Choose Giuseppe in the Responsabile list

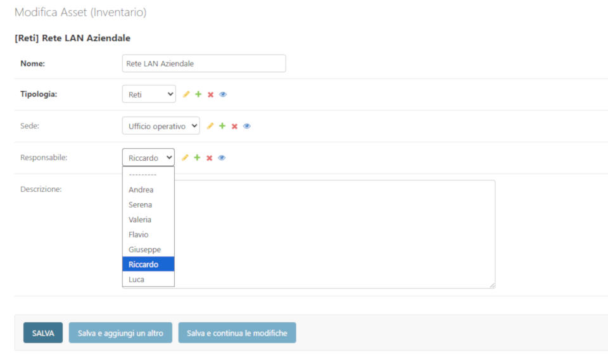(144, 249)
